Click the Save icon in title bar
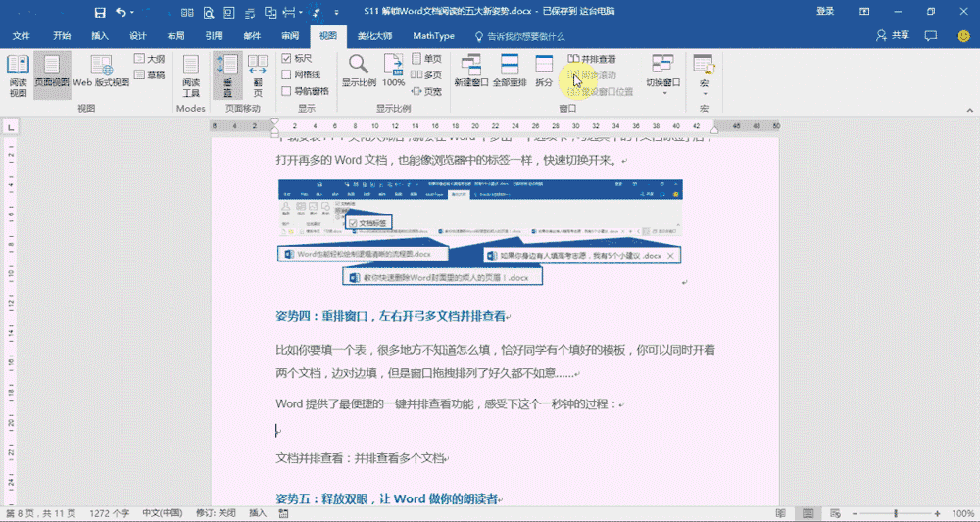Image resolution: width=980 pixels, height=522 pixels. click(100, 12)
